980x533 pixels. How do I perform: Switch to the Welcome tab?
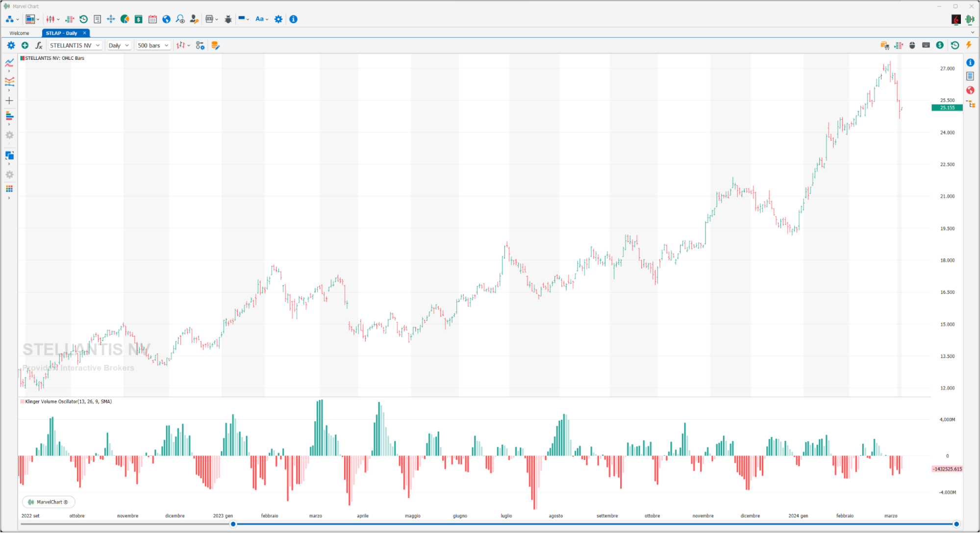20,33
